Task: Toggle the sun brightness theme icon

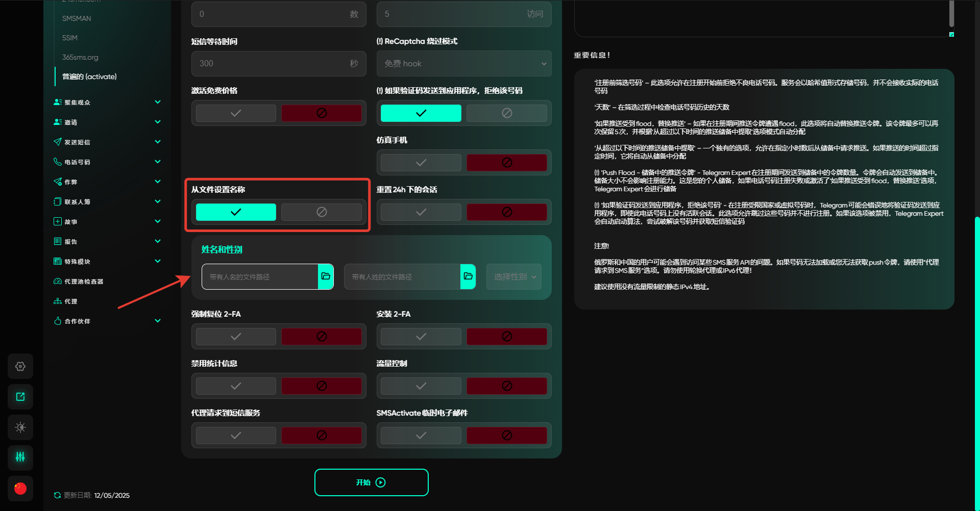Action: pos(20,427)
